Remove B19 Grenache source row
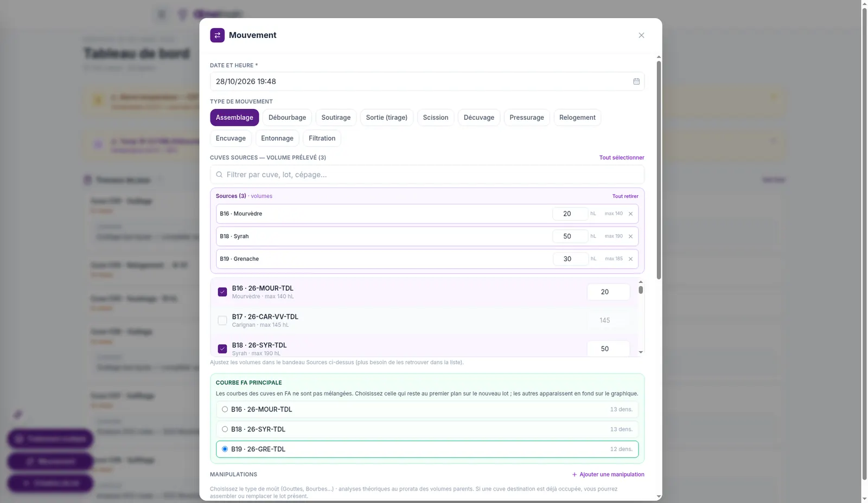 coord(630,259)
